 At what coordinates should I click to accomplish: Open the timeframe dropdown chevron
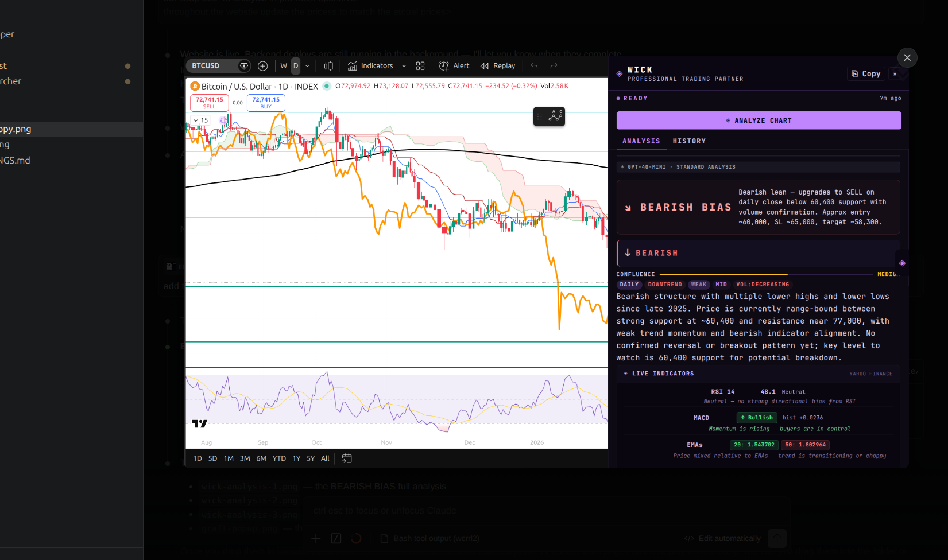tap(307, 65)
